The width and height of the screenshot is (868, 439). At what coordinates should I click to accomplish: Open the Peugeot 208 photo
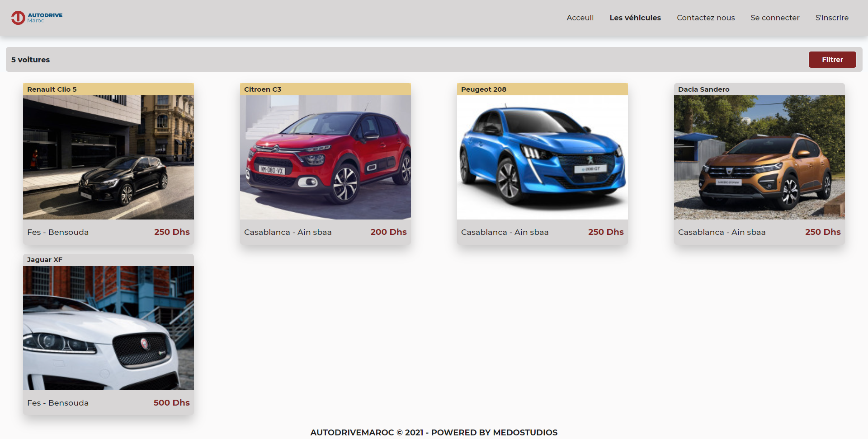point(542,157)
